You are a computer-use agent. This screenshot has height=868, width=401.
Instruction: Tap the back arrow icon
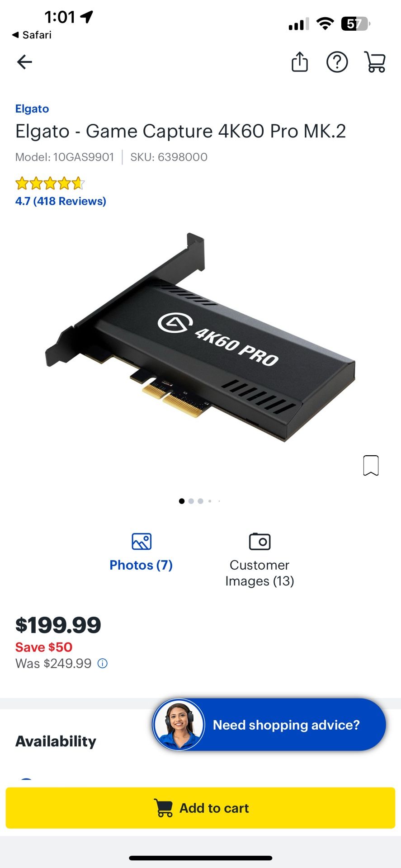(x=24, y=62)
